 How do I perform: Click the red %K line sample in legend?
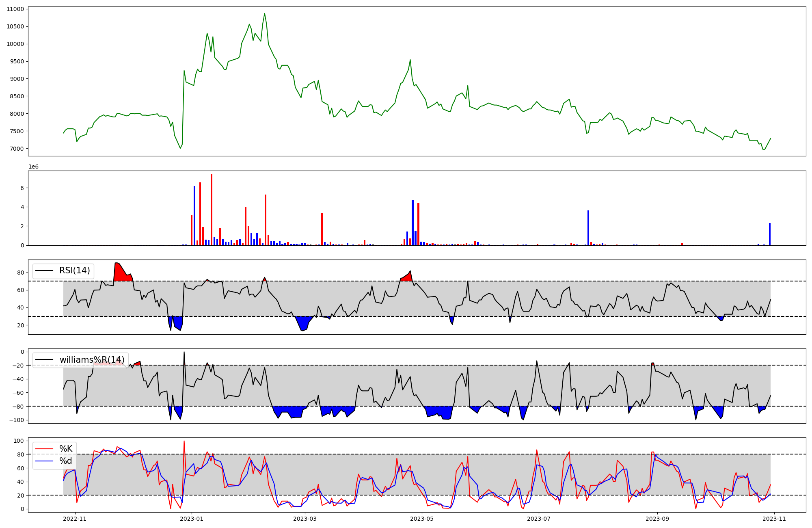(44, 449)
